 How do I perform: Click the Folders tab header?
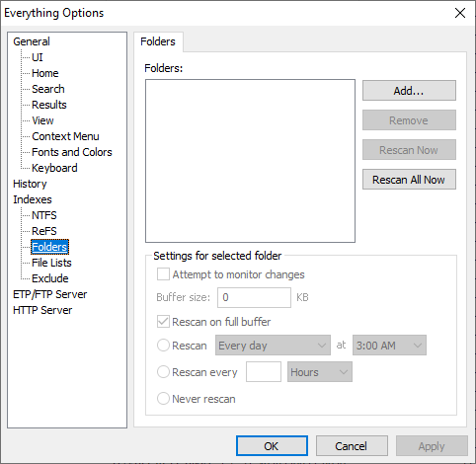tap(158, 41)
